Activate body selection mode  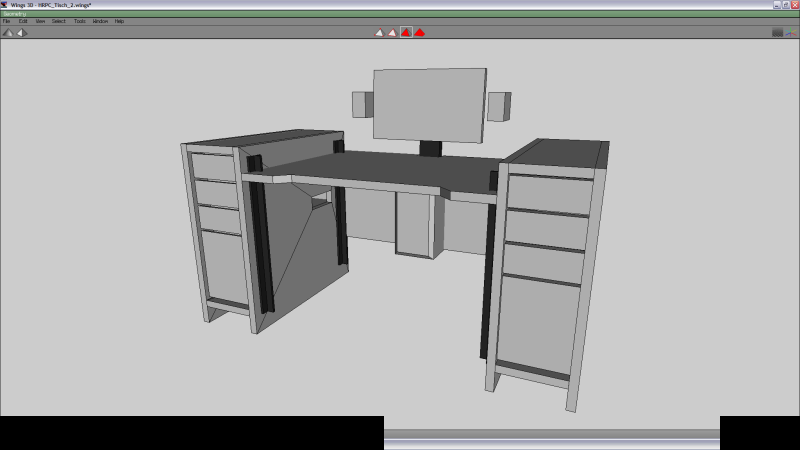click(420, 32)
